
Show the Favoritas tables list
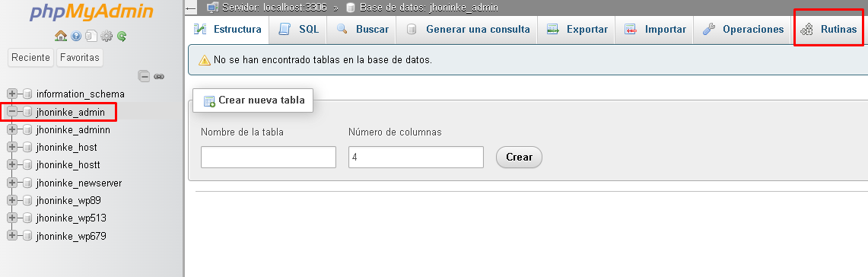pos(80,57)
